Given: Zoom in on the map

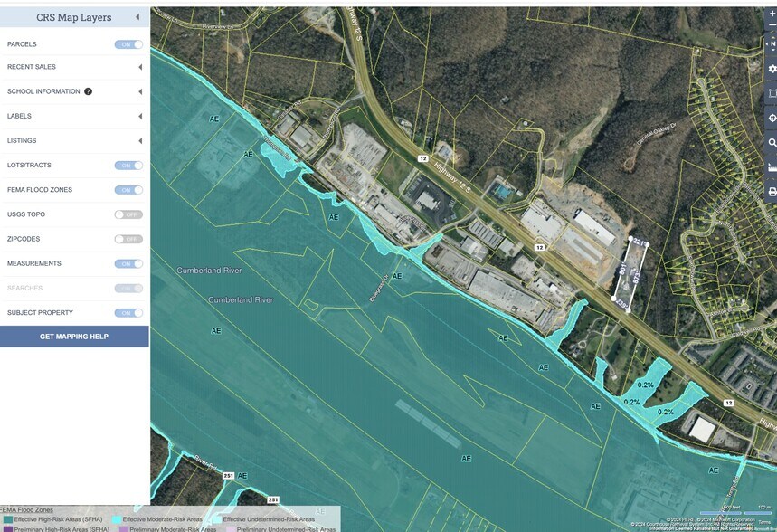Looking at the screenshot, I should point(771,14).
